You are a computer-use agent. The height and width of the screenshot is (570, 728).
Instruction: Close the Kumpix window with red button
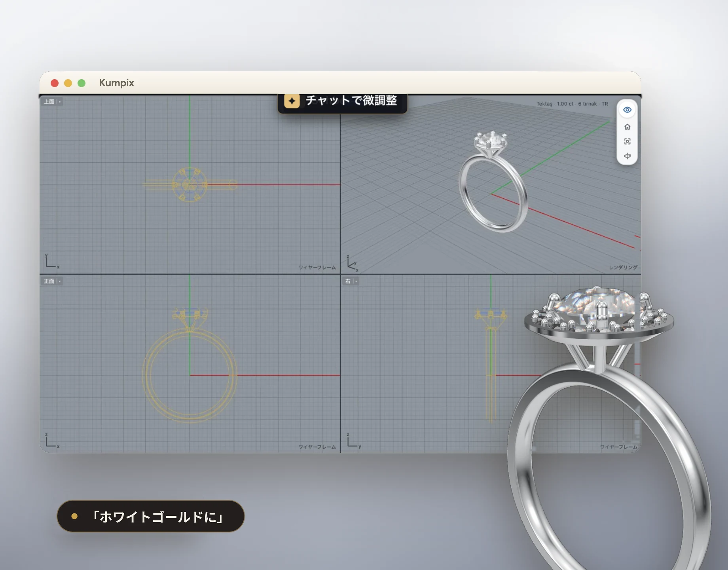click(55, 83)
